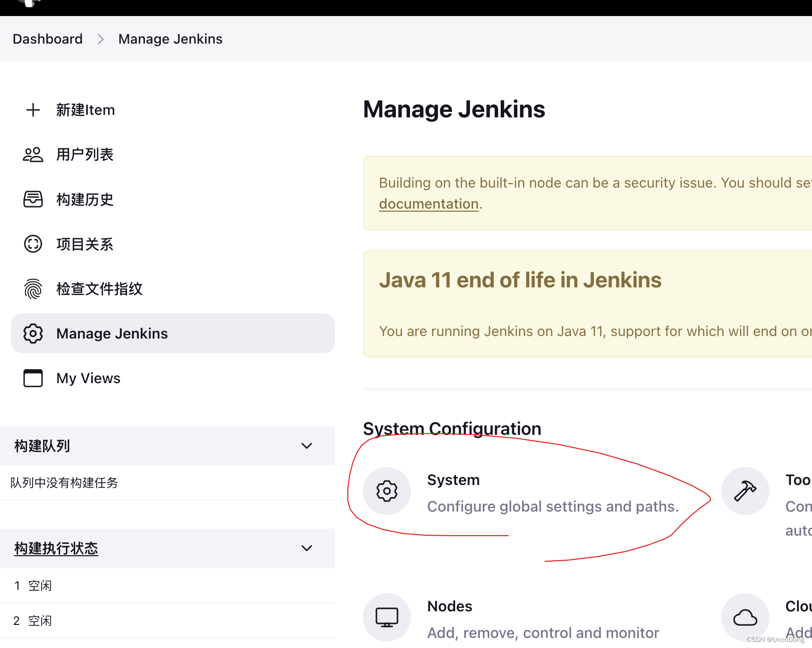Click the plus icon for 新建Item
812x648 pixels.
(x=33, y=110)
